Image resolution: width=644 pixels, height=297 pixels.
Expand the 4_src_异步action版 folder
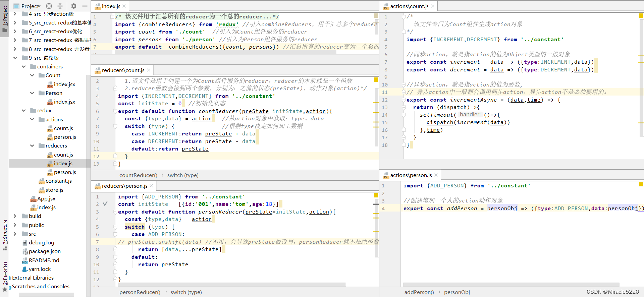coord(15,14)
